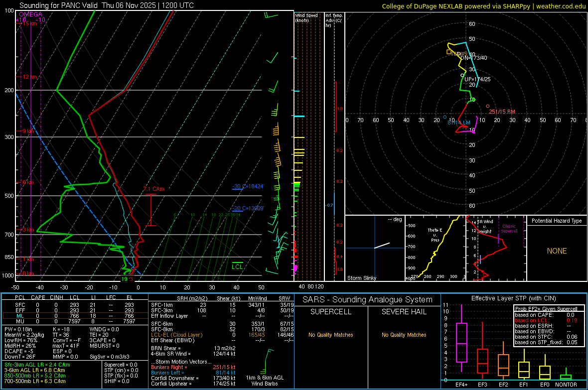Click the 'Supercell = 0.0' composite value
This screenshot has width=588, height=390.
[121, 365]
